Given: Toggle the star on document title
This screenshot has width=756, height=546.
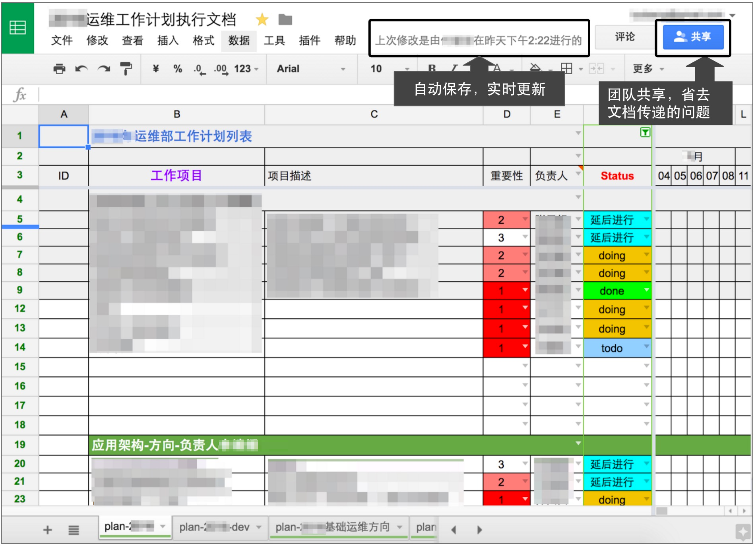Looking at the screenshot, I should pos(262,19).
